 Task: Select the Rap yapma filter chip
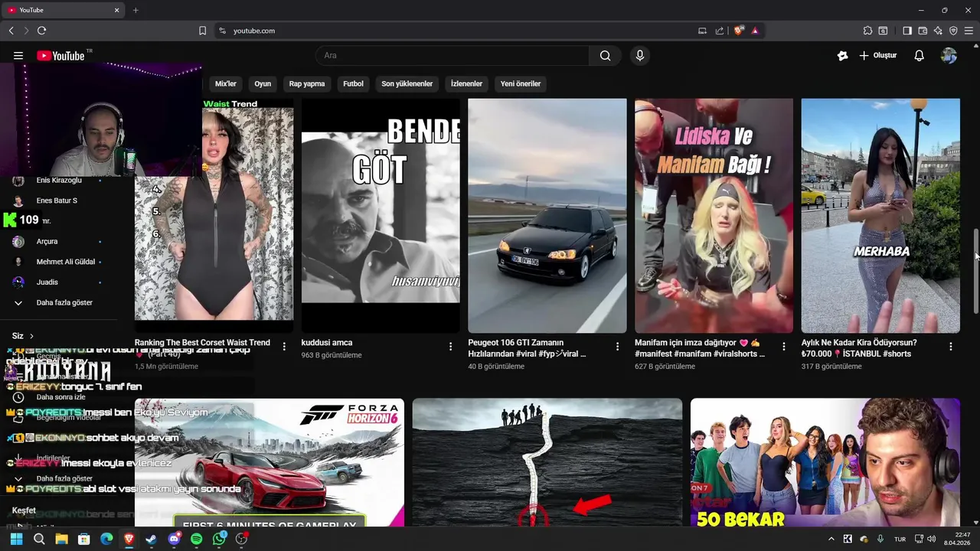tap(307, 83)
